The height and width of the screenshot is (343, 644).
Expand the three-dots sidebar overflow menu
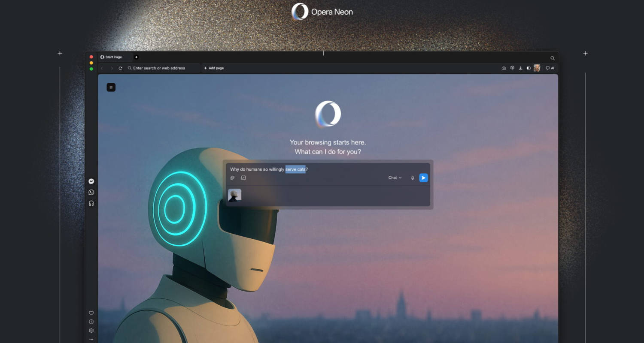click(x=91, y=339)
